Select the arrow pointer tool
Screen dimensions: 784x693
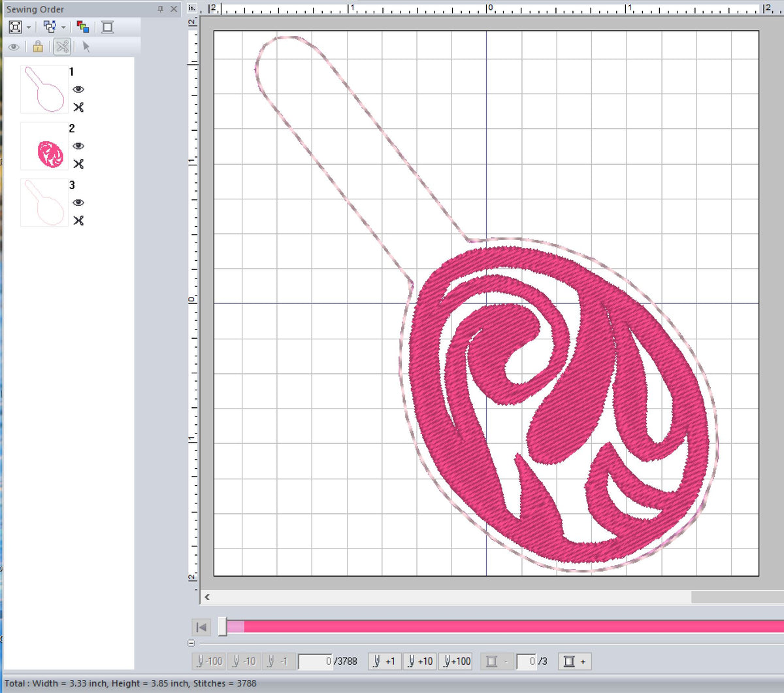86,47
